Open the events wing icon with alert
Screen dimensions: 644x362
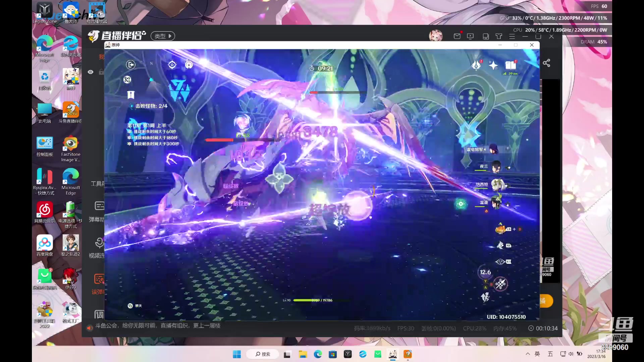476,65
